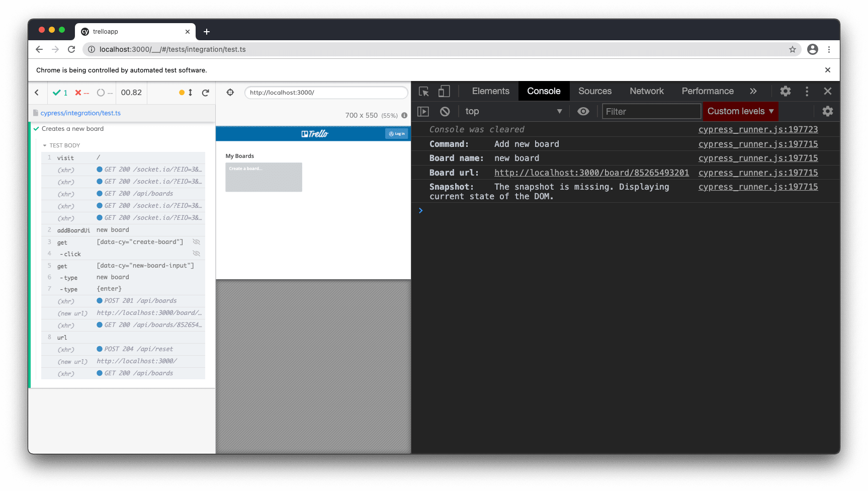Restart the tests using the refresh icon

coord(206,92)
